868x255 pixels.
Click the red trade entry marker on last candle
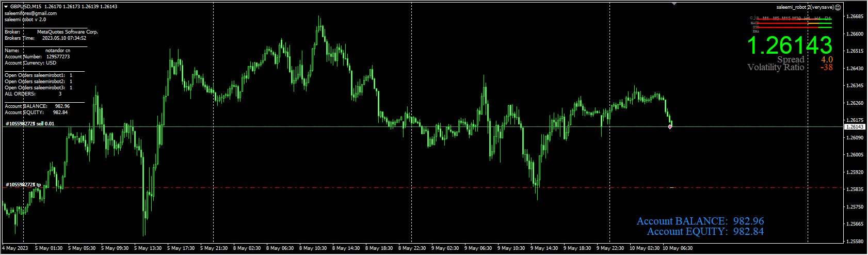670,126
